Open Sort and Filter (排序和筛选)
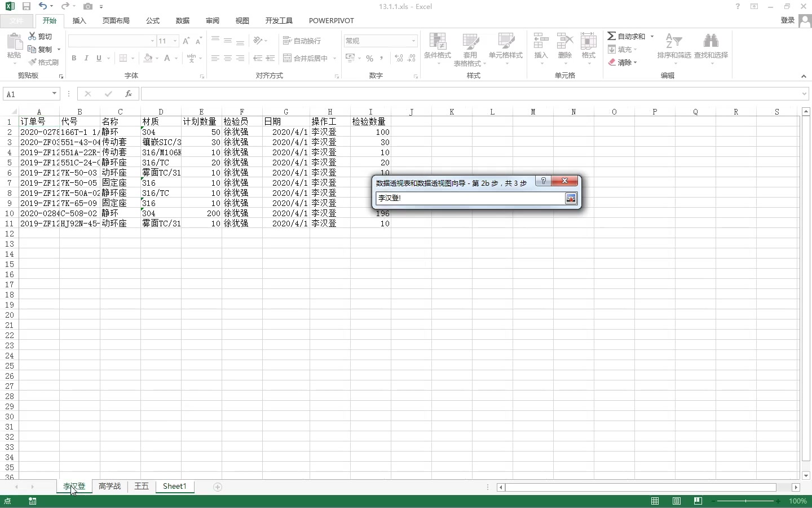This screenshot has height=508, width=812. point(674,49)
